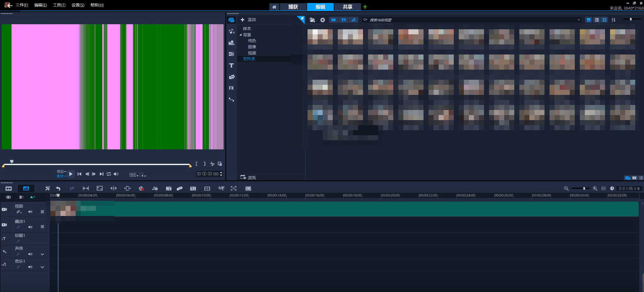Open the Sound Mixer icon in timeline toolbar

coord(155,188)
